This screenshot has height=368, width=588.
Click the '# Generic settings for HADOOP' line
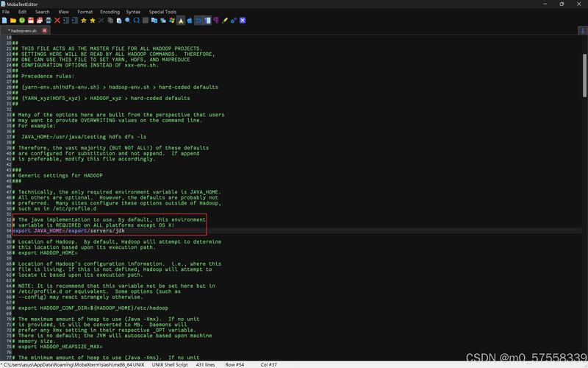[57, 175]
